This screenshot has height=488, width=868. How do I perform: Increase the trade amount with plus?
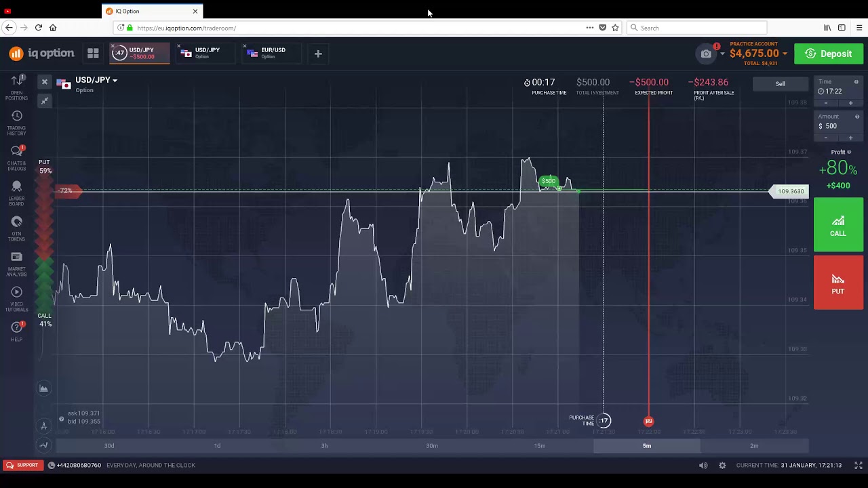(850, 138)
